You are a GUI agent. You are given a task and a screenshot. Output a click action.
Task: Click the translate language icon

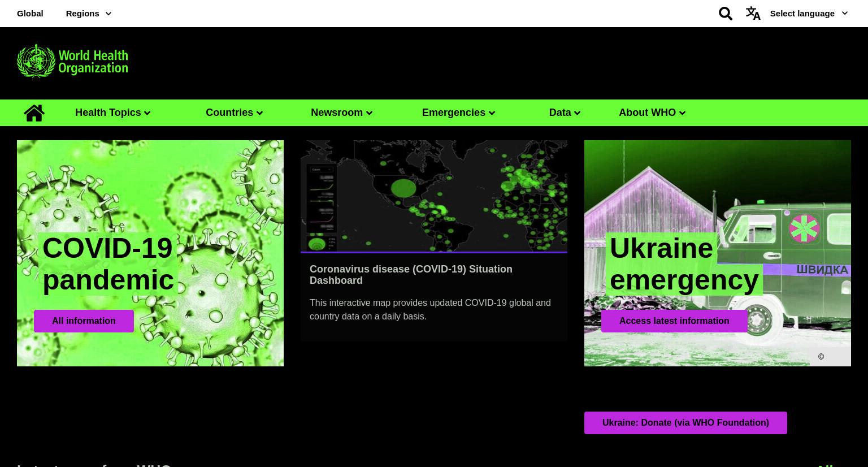point(753,13)
